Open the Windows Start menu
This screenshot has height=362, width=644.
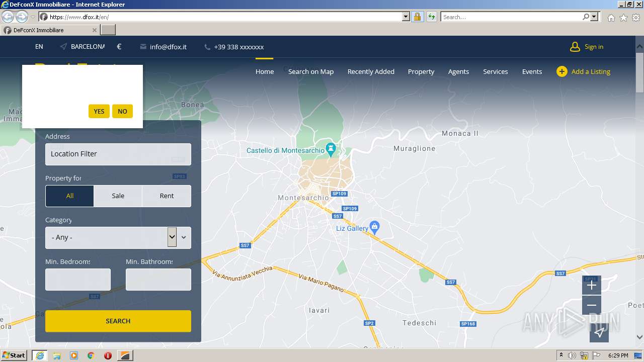pyautogui.click(x=14, y=355)
